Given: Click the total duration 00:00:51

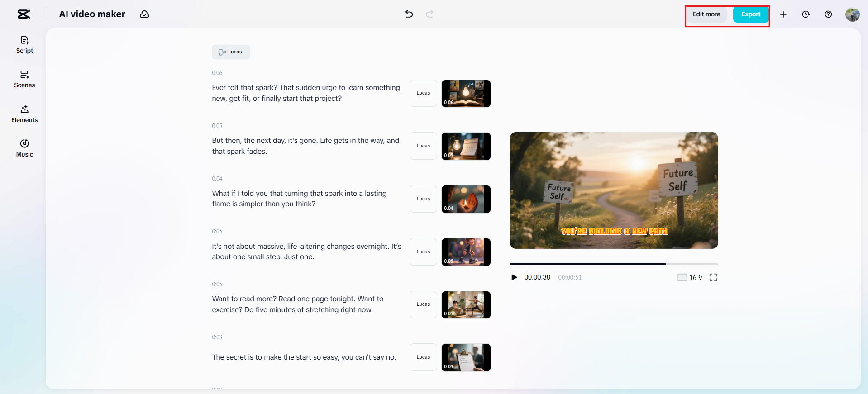Looking at the screenshot, I should coord(570,277).
